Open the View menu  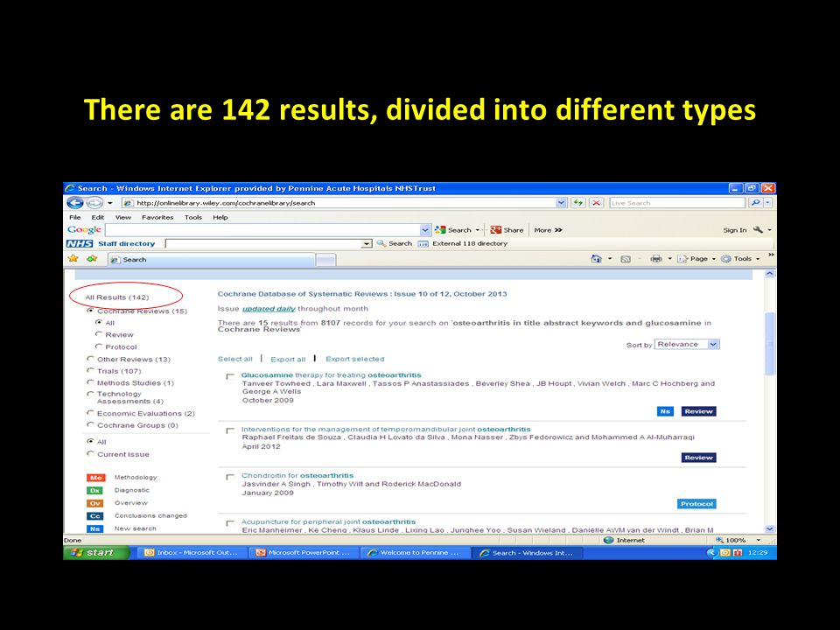click(x=122, y=218)
